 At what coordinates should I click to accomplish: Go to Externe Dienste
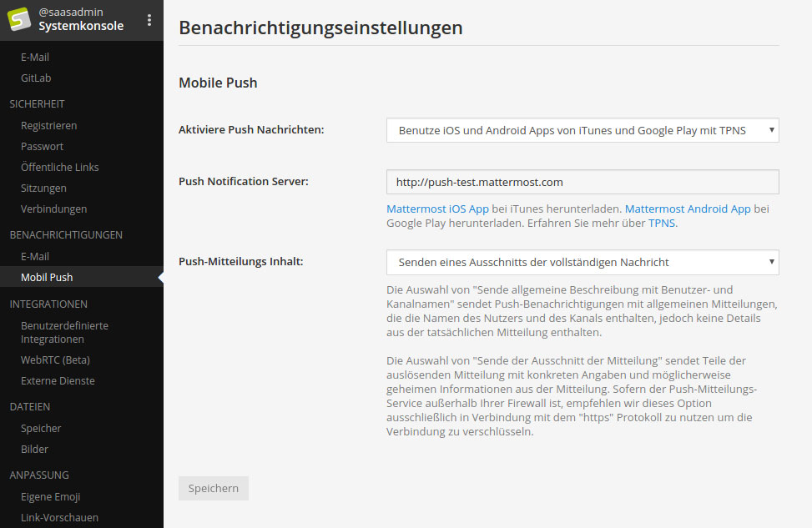point(58,381)
